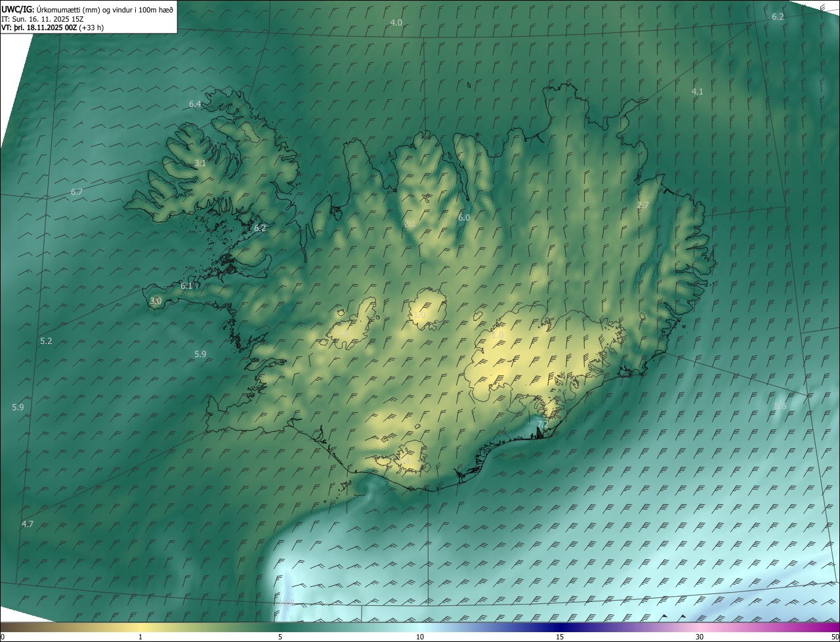Click the "4.0" value label
This screenshot has height=642, width=840.
[396, 22]
